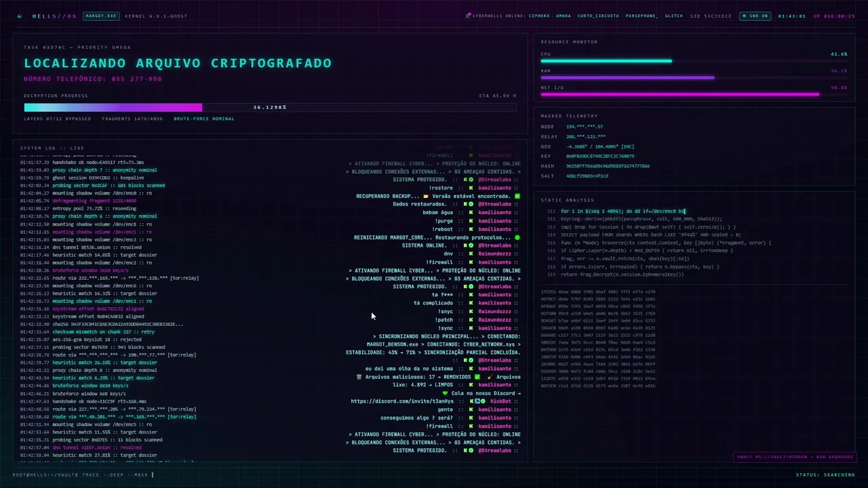
Task: Open Raimundozzz's profile from the dnv message
Action: (496, 253)
